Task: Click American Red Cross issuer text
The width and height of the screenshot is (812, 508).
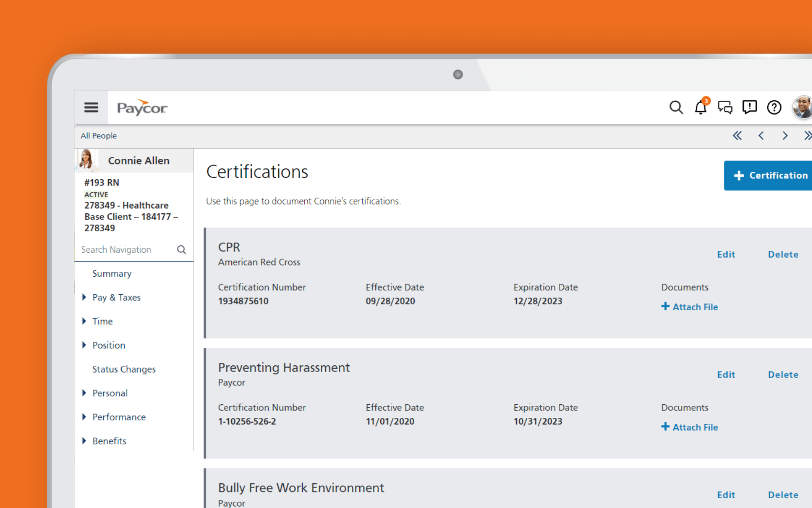Action: (259, 262)
